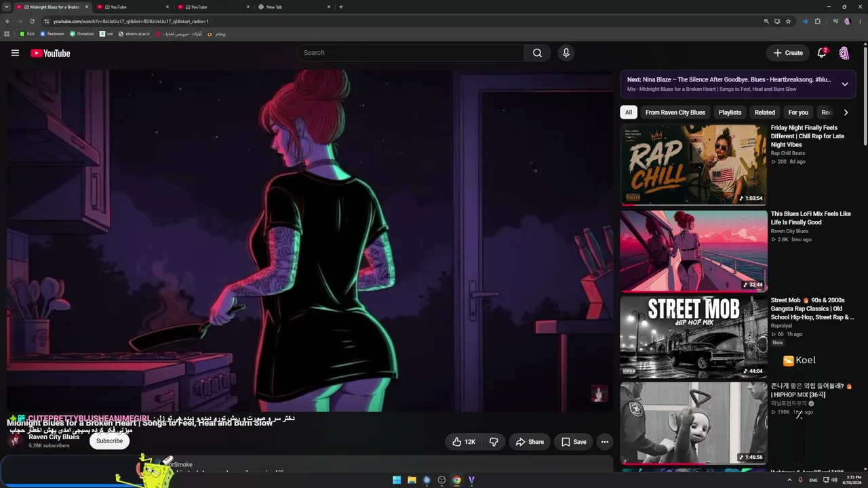This screenshot has width=868, height=488.
Task: Open Chrome profile avatar
Action: click(847, 21)
